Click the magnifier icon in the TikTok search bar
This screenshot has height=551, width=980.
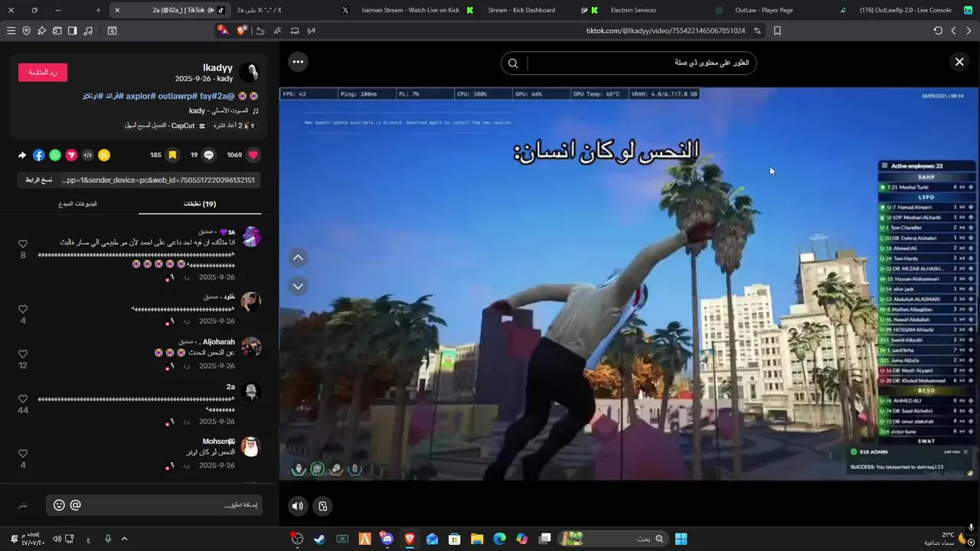[x=513, y=64]
